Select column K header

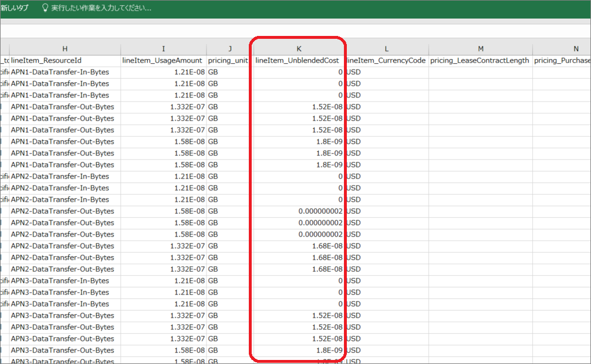point(299,49)
